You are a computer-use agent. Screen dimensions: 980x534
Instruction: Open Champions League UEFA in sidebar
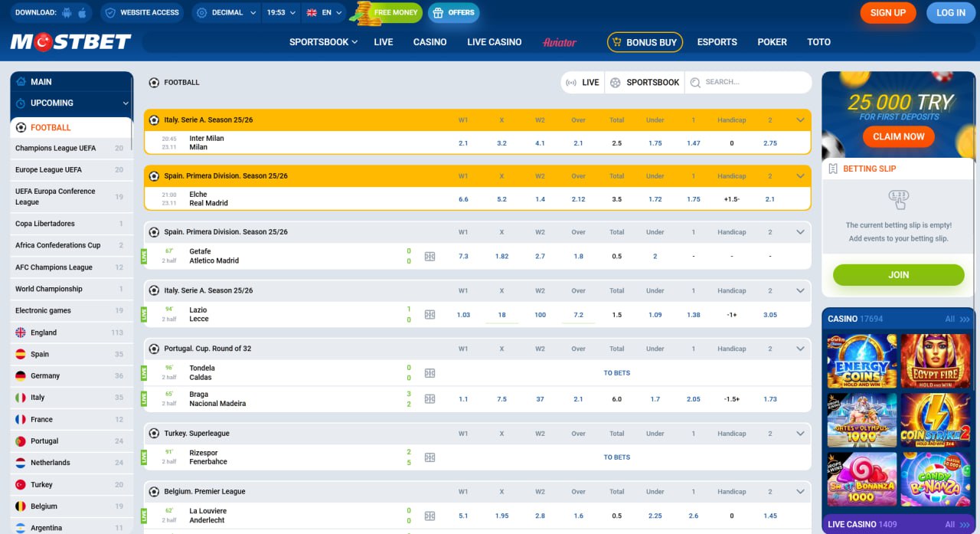tap(71, 148)
